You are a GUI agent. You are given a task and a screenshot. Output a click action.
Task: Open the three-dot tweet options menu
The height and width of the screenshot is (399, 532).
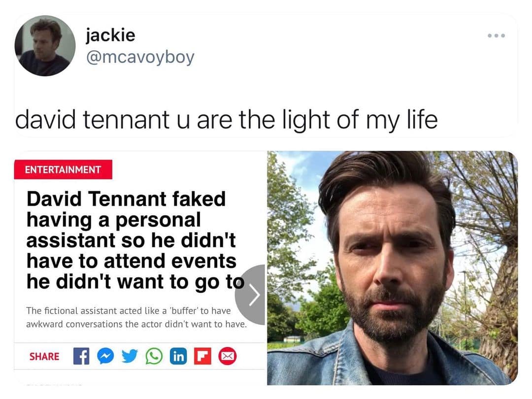pos(497,35)
